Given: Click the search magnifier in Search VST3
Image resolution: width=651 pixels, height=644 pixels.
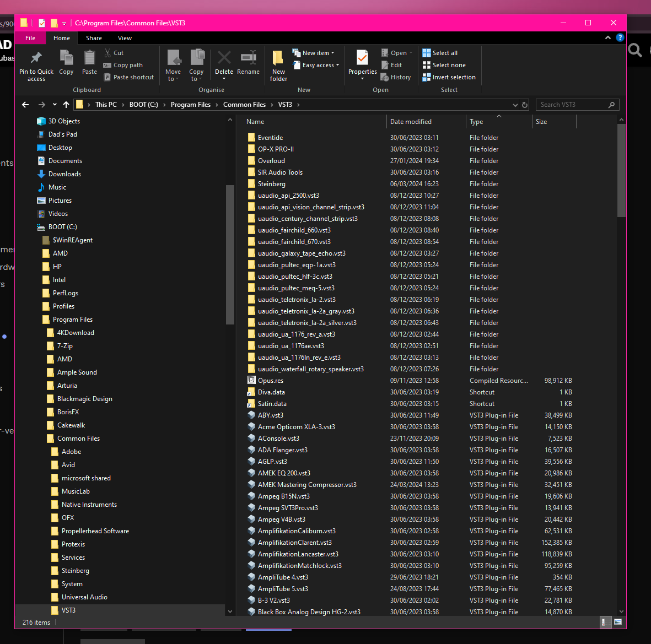Looking at the screenshot, I should (611, 105).
